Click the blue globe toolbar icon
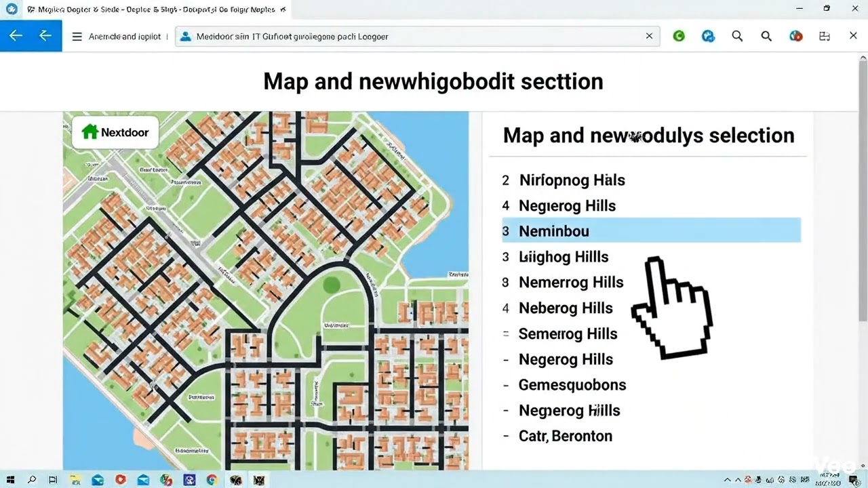The height and width of the screenshot is (488, 868). 708,37
